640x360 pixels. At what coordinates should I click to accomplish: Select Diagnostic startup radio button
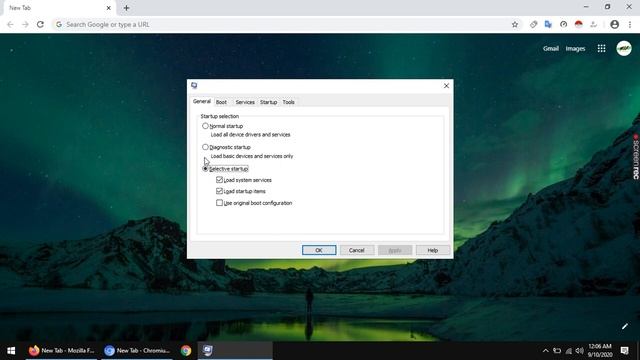[x=205, y=147]
